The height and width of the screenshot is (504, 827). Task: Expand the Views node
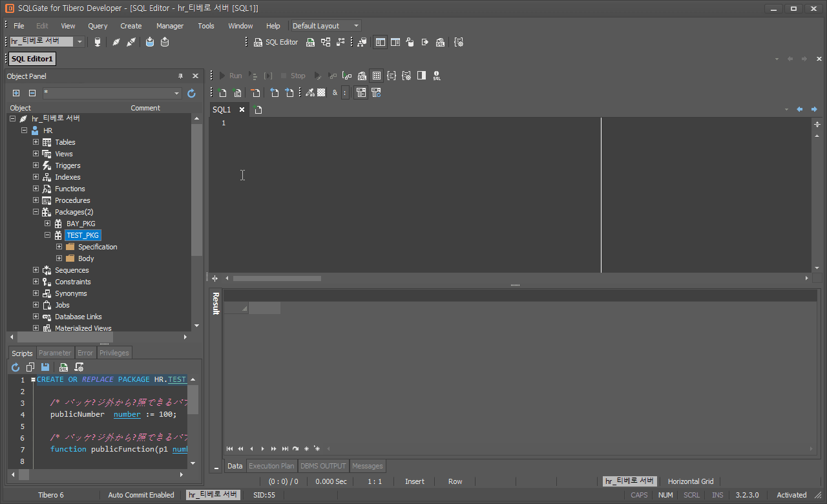[36, 154]
